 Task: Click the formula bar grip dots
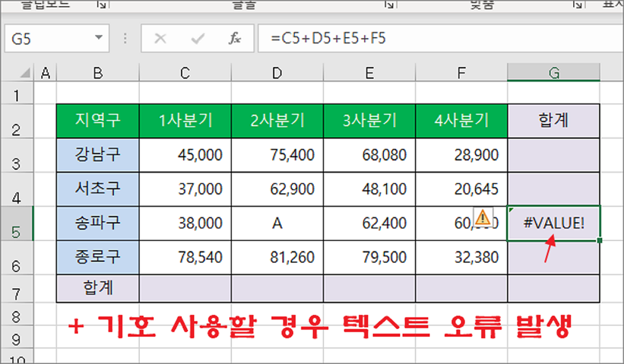125,38
